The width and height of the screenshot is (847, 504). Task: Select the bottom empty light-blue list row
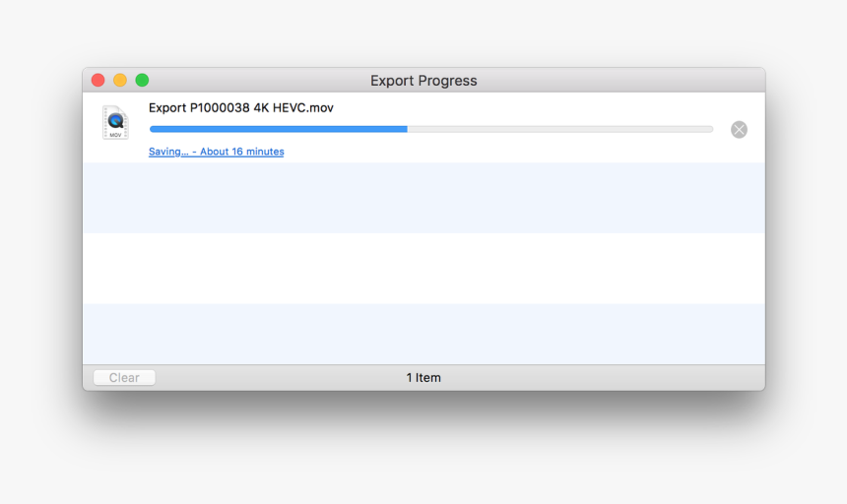(423, 334)
